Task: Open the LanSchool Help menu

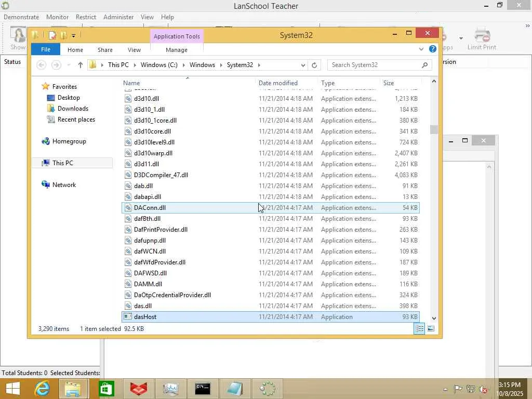Action: (x=167, y=17)
